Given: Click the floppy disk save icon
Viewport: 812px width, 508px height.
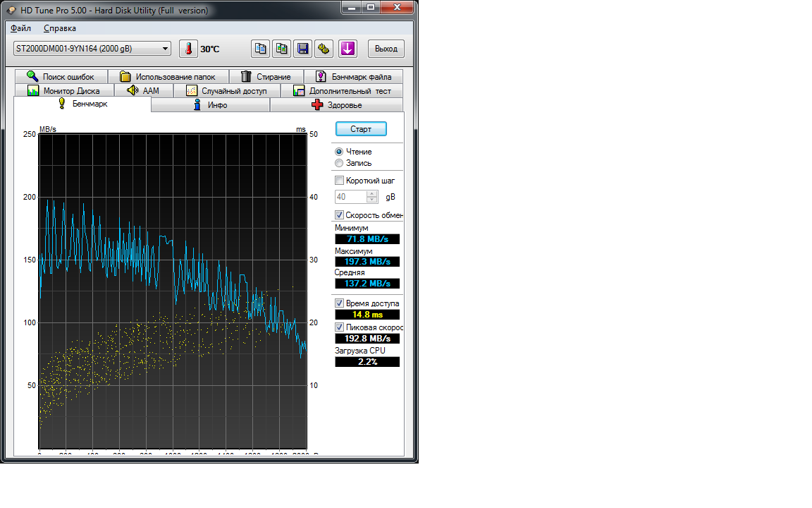Looking at the screenshot, I should point(303,49).
